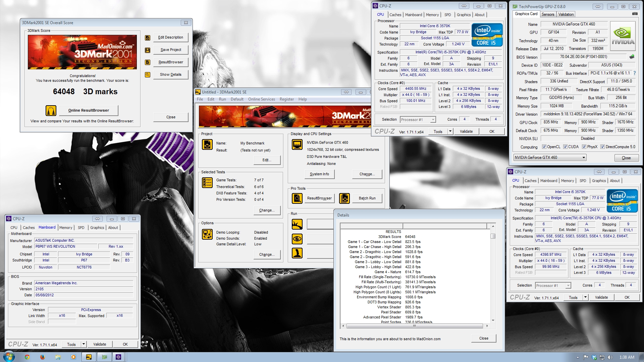Click the System Info button
644x362 pixels.
point(319,174)
